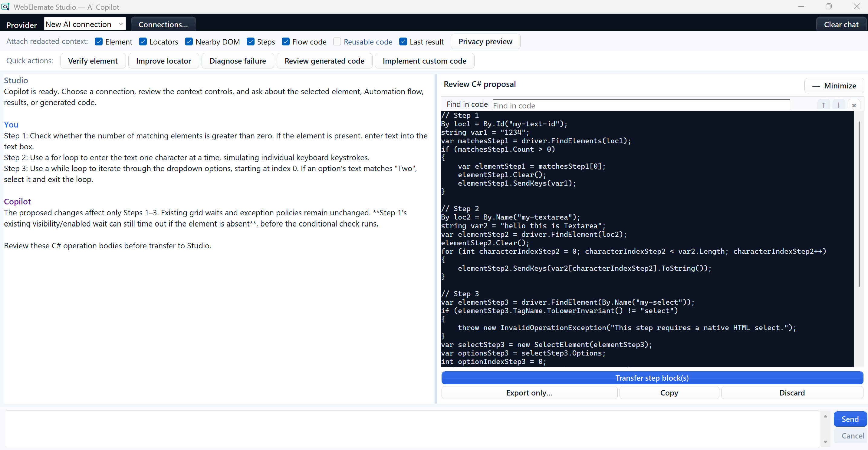Click the "// Step 2" comment line in code
Screen dimensions: 868x450
pyautogui.click(x=460, y=209)
